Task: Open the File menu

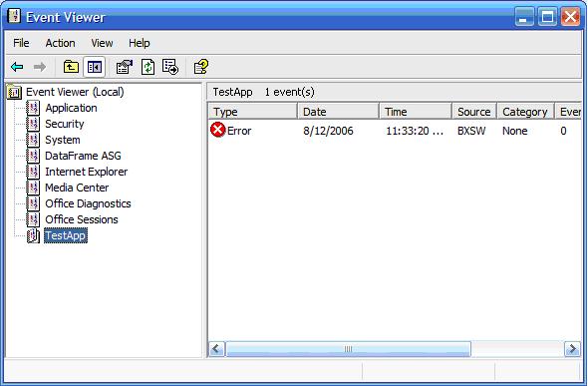Action: click(21, 43)
